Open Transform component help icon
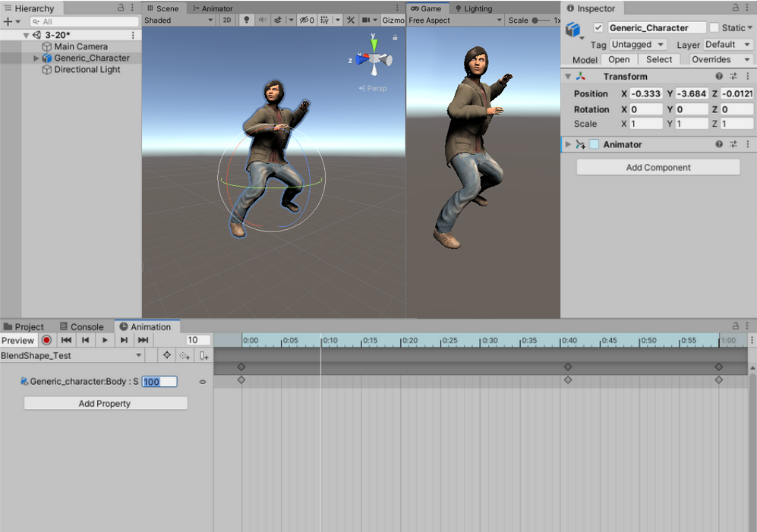The image size is (757, 532). (x=719, y=77)
